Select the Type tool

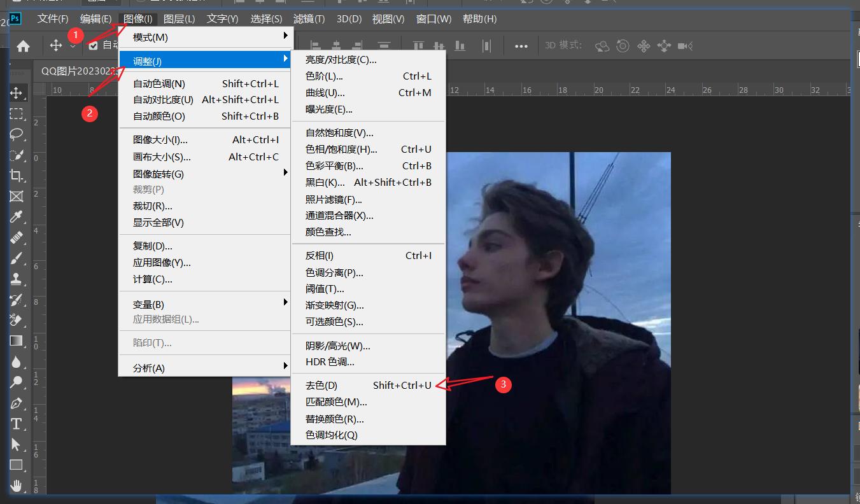17,423
